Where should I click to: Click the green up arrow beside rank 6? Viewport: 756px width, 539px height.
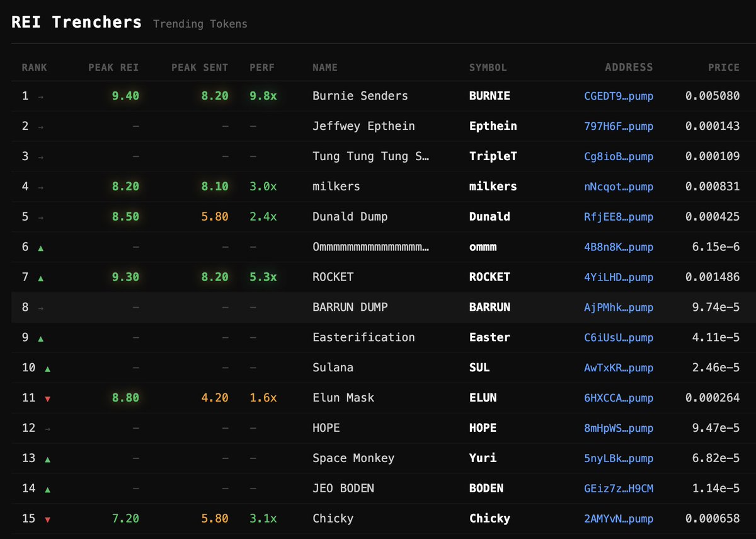click(41, 248)
